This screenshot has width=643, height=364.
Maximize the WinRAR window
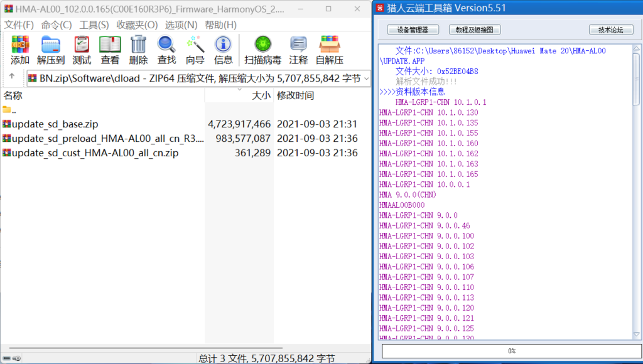pos(328,9)
